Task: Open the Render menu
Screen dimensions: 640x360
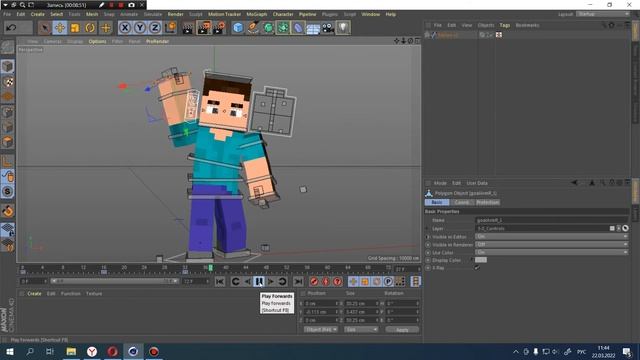Action: click(x=176, y=14)
